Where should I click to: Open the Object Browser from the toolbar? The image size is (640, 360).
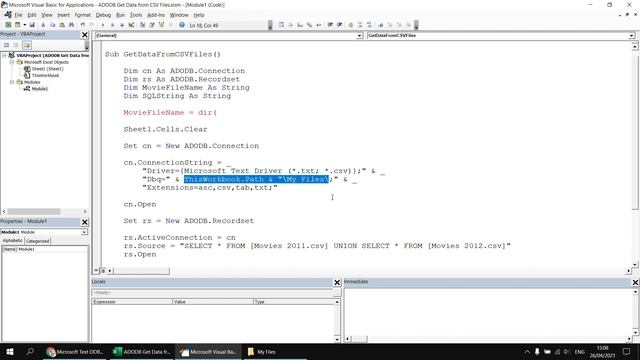(161, 25)
